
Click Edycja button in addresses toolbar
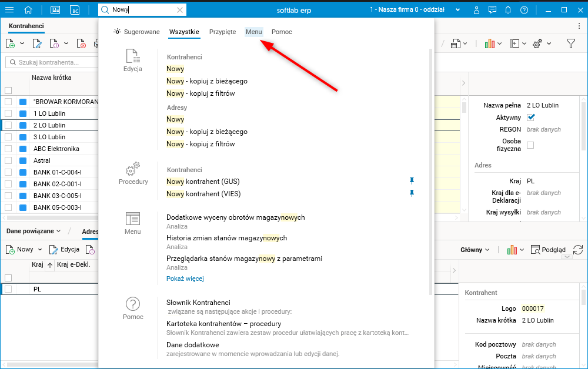click(64, 250)
